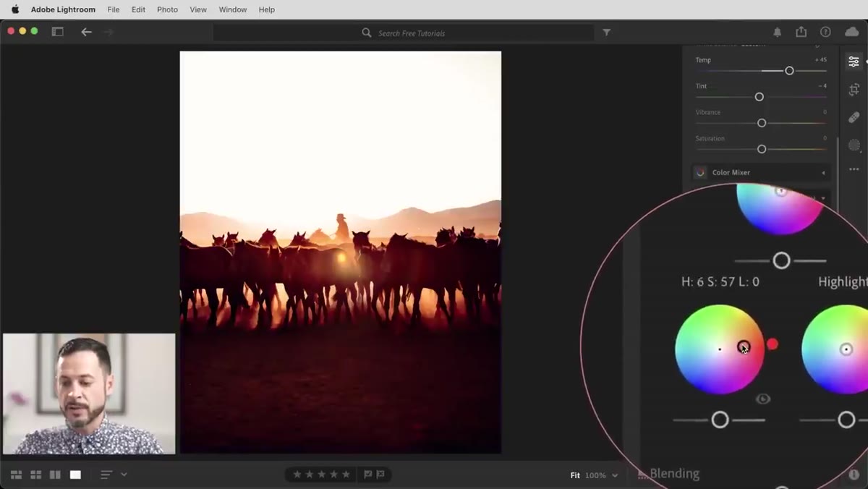The image size is (868, 489).
Task: Switch to Square Grid view
Action: pos(35,475)
